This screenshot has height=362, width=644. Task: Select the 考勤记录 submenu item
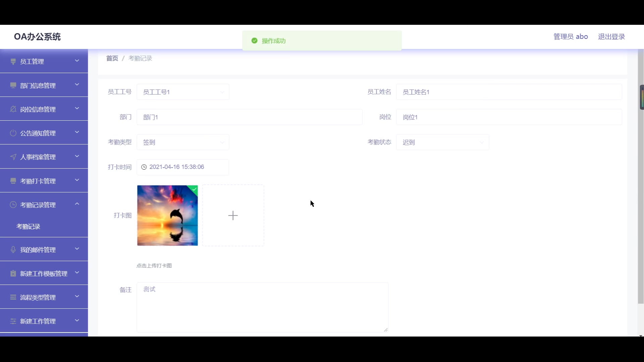[28, 227]
